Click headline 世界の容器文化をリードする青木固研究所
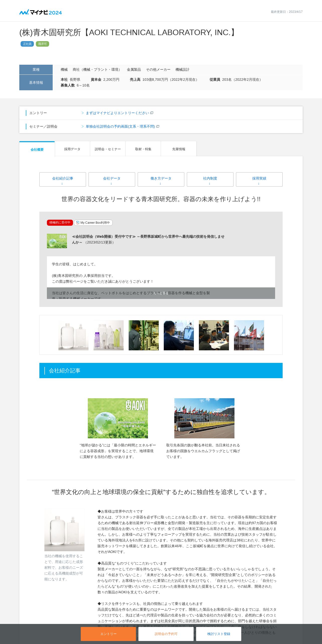 pyautogui.click(x=161, y=199)
